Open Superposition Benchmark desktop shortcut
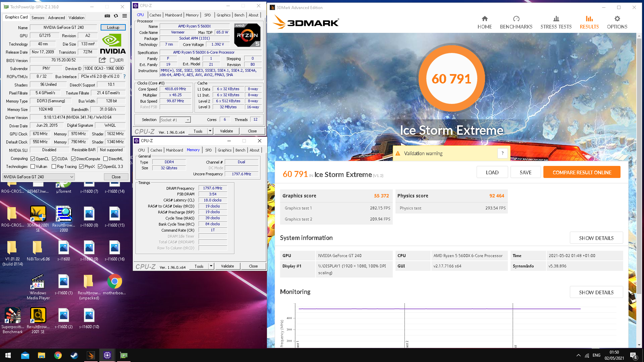 (x=13, y=321)
